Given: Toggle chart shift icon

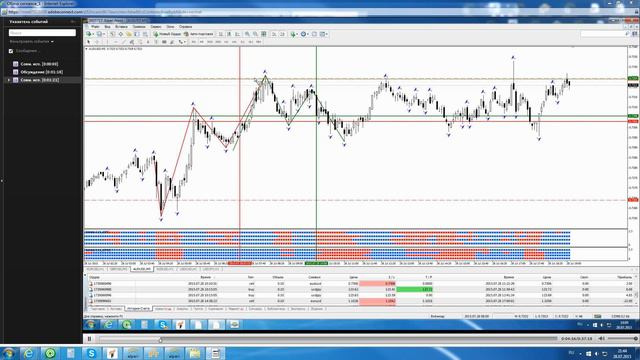Looking at the screenshot, I should [282, 34].
